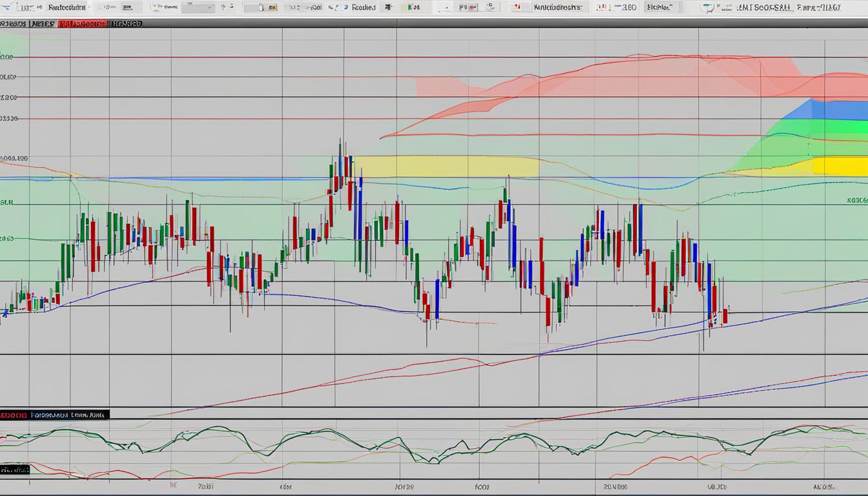
Task: Click the tick chart icon near the left toolbar
Action: point(262,6)
